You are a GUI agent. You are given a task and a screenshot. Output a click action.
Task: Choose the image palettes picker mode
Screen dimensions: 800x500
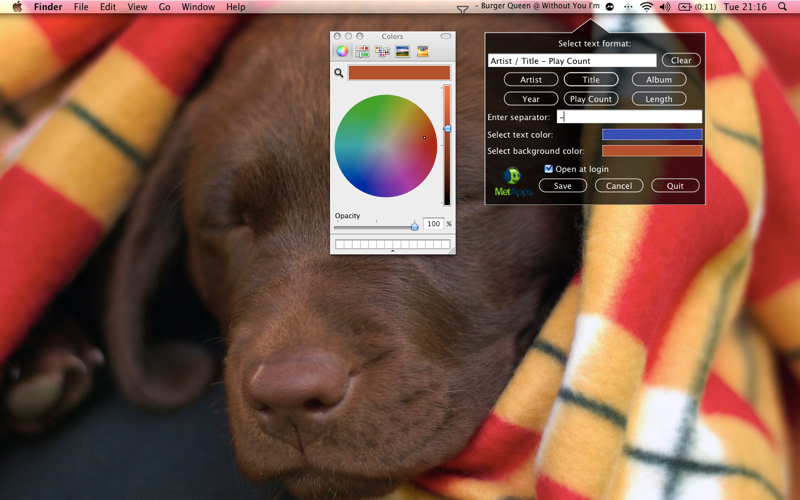[x=403, y=51]
